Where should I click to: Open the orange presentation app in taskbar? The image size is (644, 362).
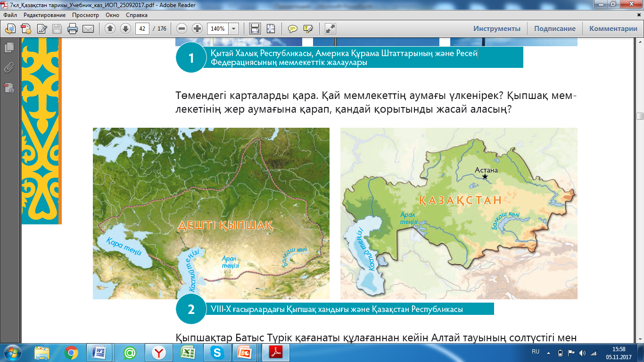point(246,353)
